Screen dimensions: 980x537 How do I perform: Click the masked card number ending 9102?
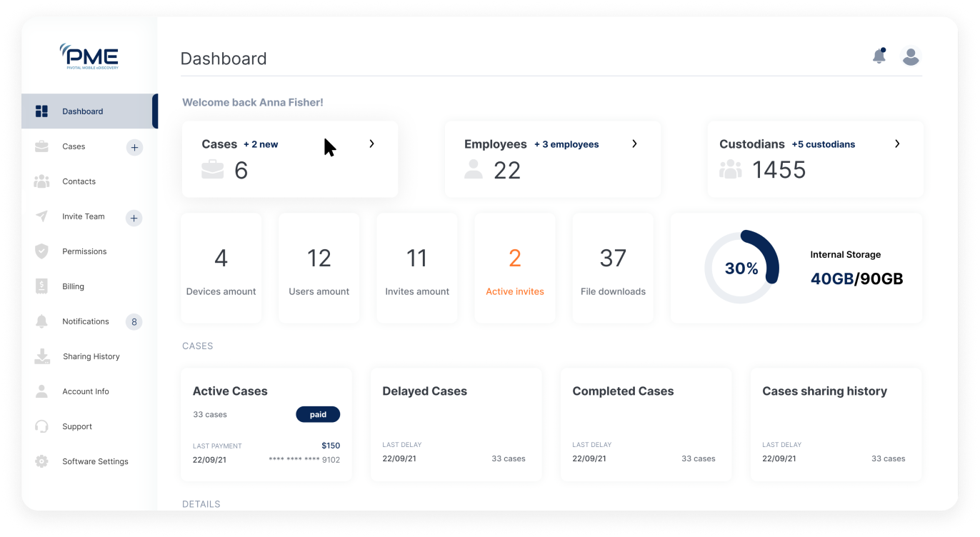(x=304, y=460)
